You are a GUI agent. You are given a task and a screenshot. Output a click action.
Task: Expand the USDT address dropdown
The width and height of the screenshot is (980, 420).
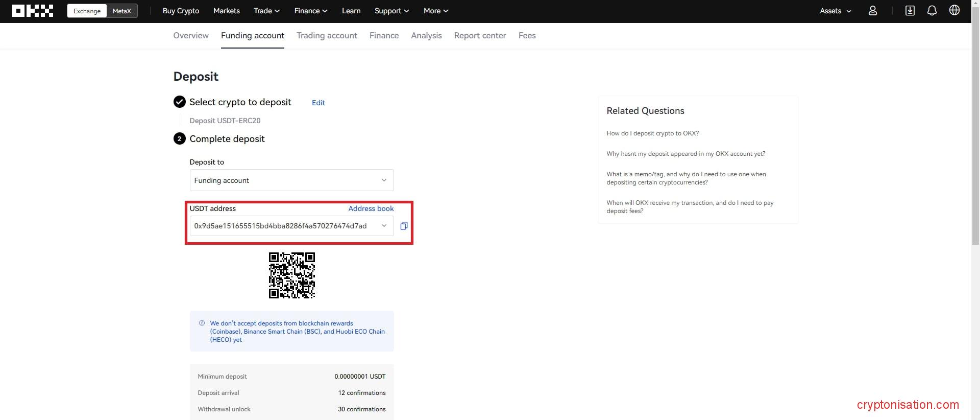(384, 226)
